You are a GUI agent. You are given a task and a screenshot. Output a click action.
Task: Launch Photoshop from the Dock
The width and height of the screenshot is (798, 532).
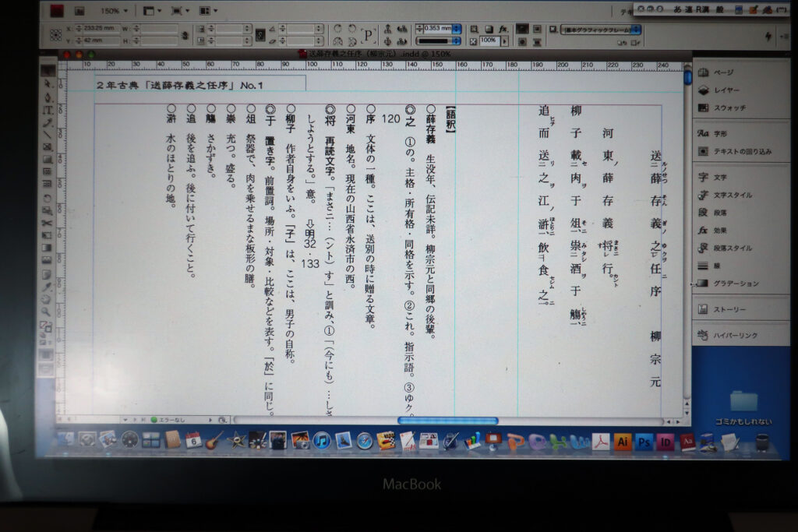point(644,442)
